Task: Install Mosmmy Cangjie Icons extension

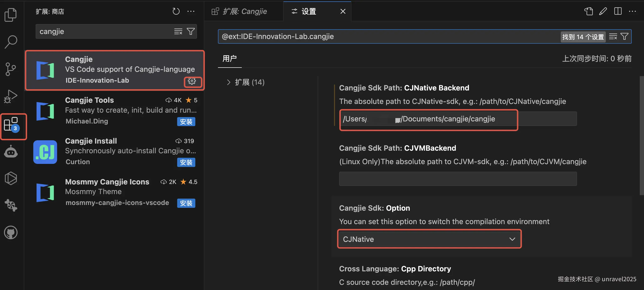Action: [186, 203]
